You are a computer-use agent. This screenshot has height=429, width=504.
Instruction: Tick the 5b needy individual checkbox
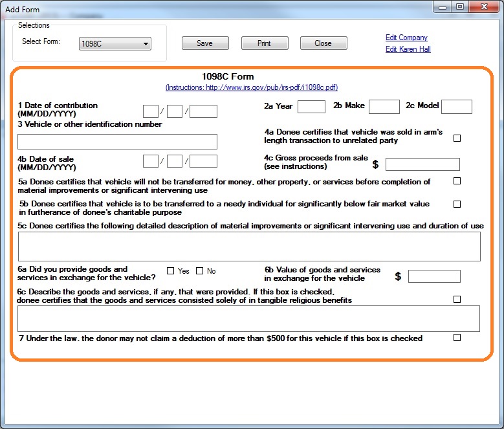[x=457, y=204]
